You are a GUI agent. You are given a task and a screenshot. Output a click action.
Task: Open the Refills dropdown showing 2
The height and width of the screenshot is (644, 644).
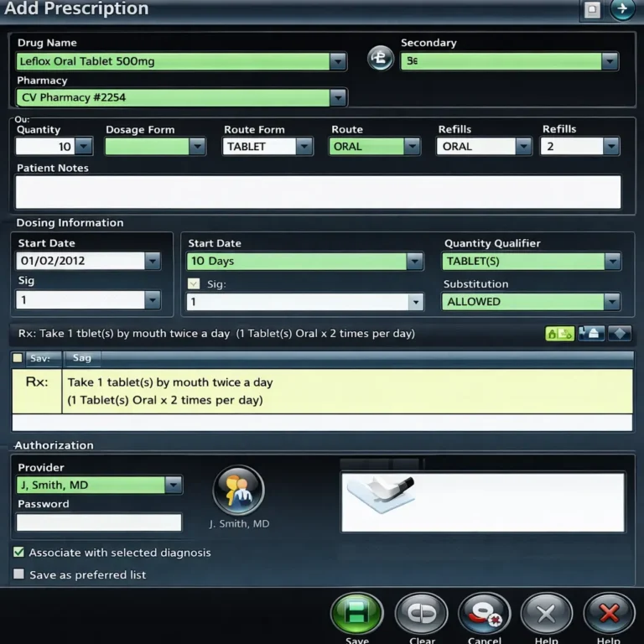[x=611, y=147]
